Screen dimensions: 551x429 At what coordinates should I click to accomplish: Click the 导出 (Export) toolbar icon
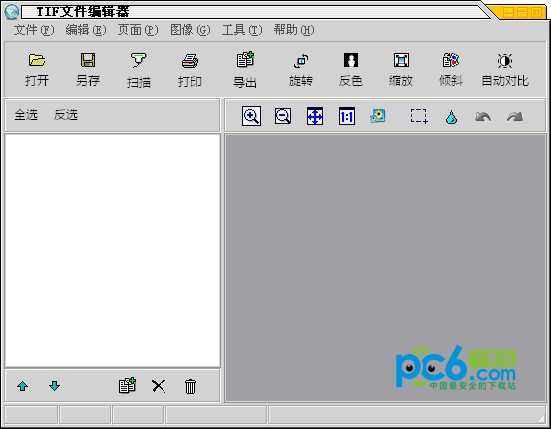tap(245, 59)
